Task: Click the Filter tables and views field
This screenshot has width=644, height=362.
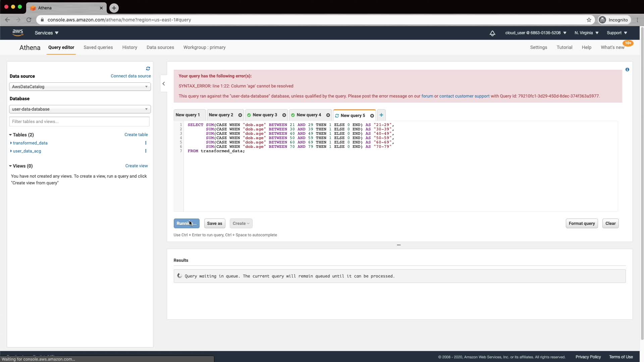Action: 79,122
